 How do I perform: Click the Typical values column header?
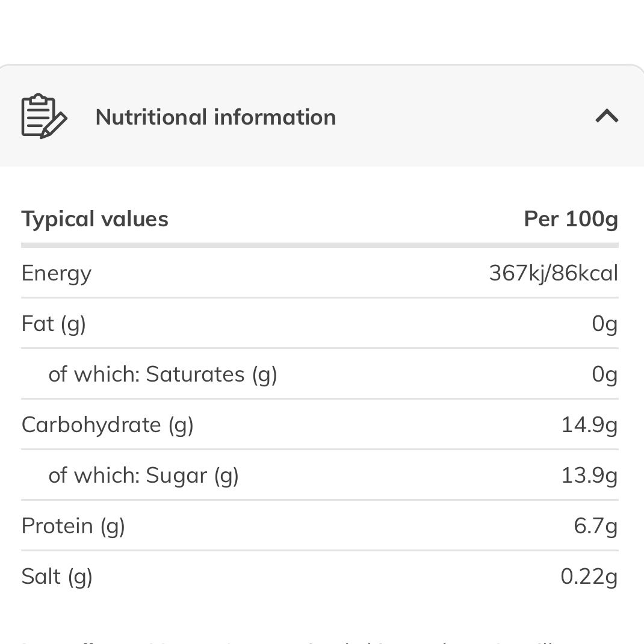coord(95,219)
